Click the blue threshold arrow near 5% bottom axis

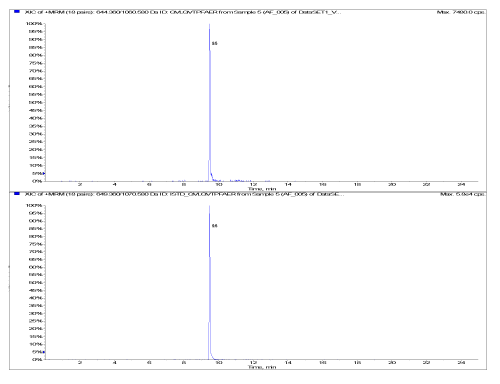click(x=44, y=352)
